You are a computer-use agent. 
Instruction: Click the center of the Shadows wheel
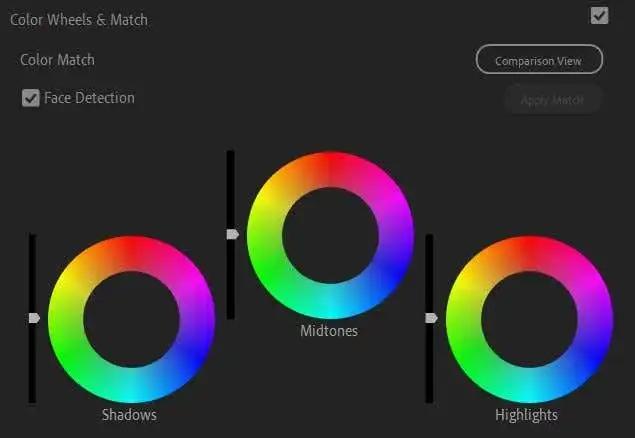coord(131,319)
